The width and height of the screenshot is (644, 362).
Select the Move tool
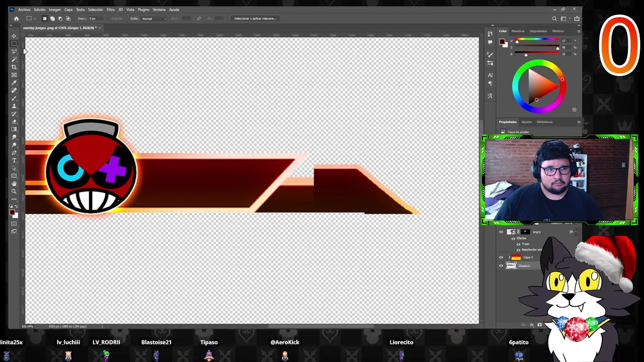(x=14, y=36)
